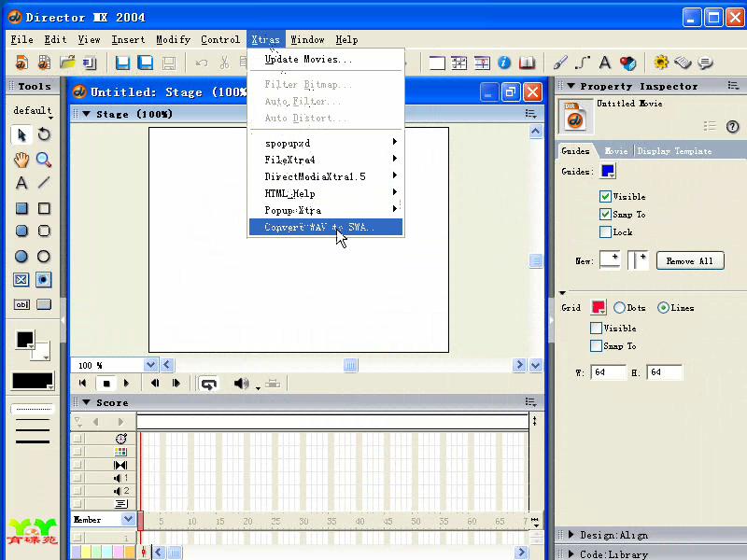Toggle Loop Playback on the Stage controls
This screenshot has height=560, width=747.
coord(208,384)
